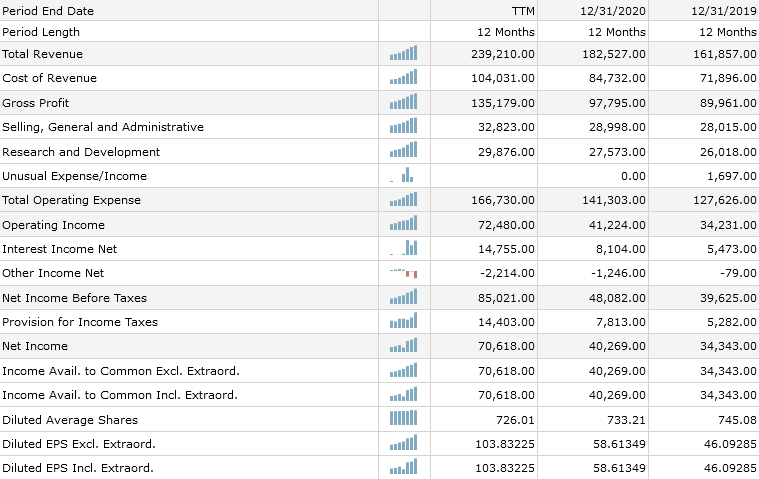759x479 pixels.
Task: Open the Gross Profit trend chart icon
Action: click(404, 103)
